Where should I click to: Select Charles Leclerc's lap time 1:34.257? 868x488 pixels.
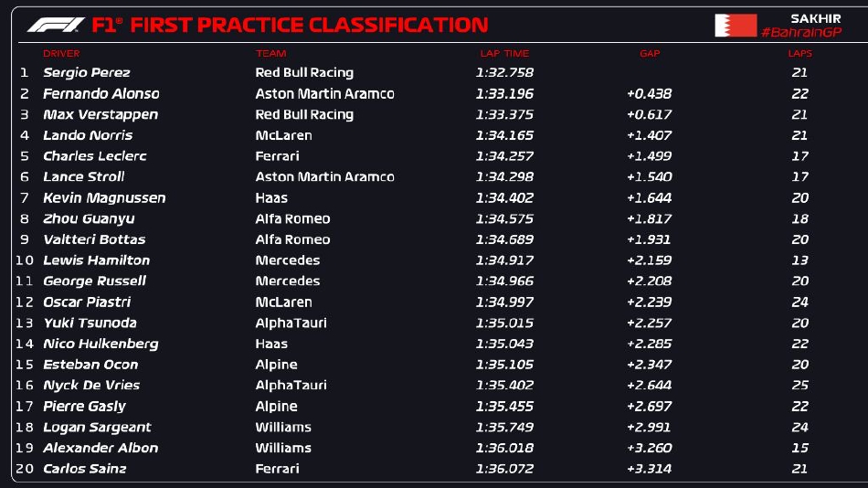click(x=504, y=156)
